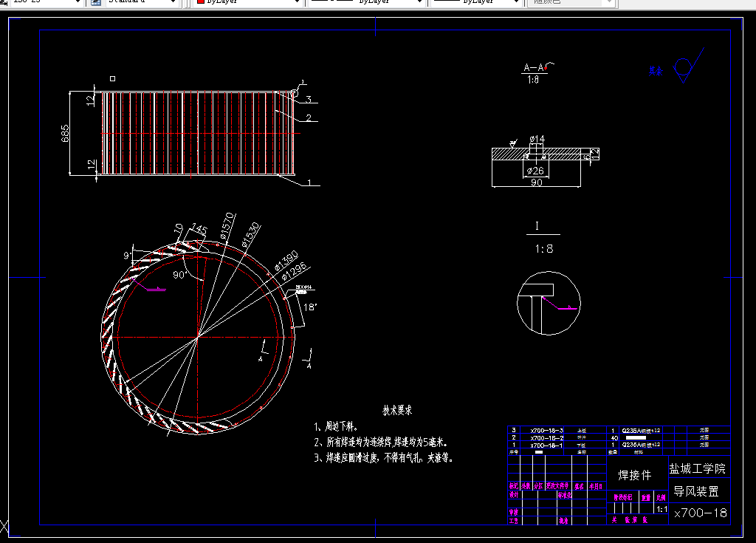Select the 90 width dimension
Screen dimensions: 756x543
[536, 182]
